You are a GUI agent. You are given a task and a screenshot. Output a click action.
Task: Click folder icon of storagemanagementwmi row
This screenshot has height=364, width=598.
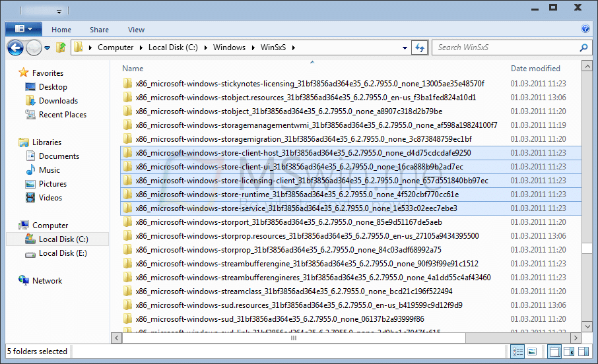128,125
